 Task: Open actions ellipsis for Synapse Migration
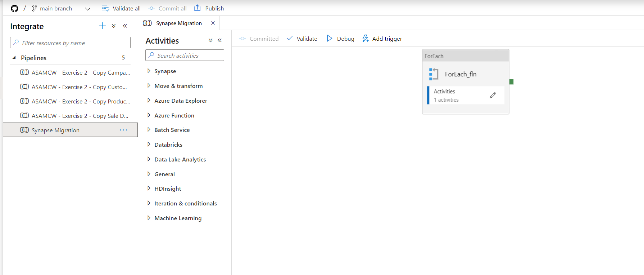click(123, 130)
